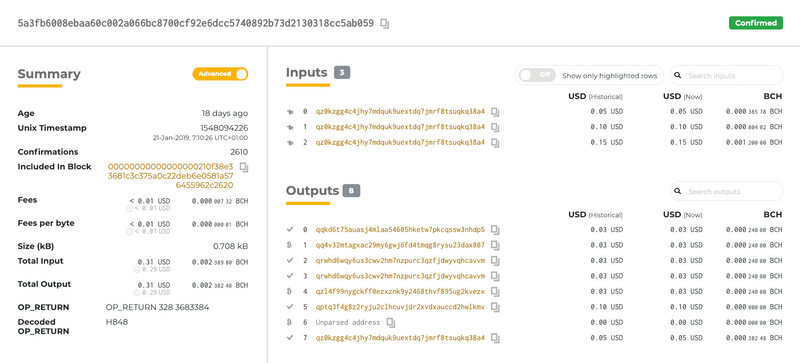Click the Summary heading
Image resolution: width=800 pixels, height=363 pixels.
point(49,74)
